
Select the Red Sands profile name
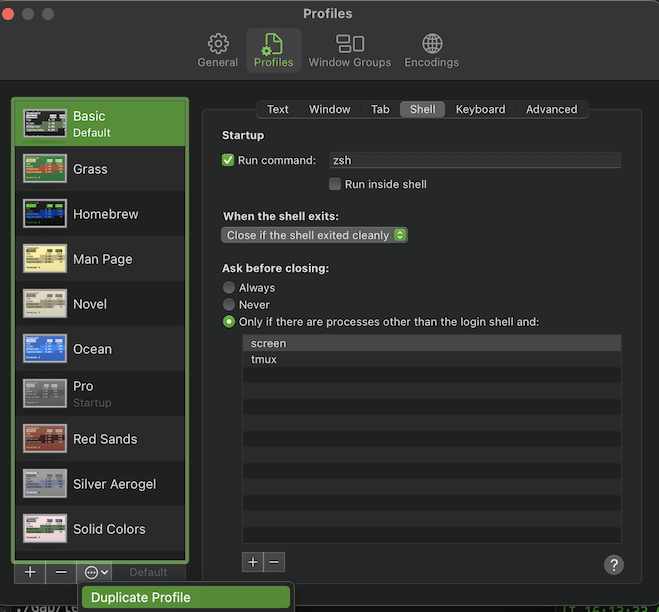click(x=105, y=439)
